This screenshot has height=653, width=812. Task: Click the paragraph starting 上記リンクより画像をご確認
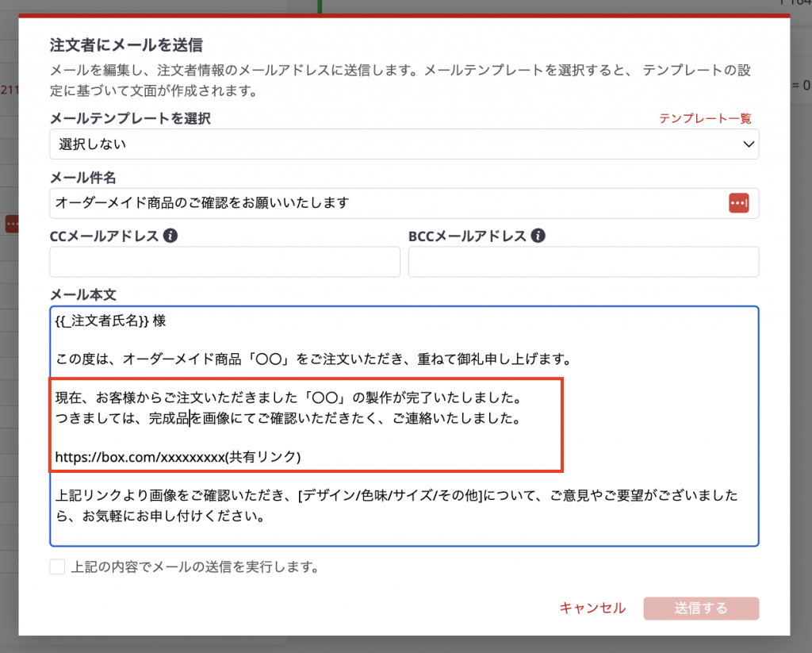pos(396,505)
